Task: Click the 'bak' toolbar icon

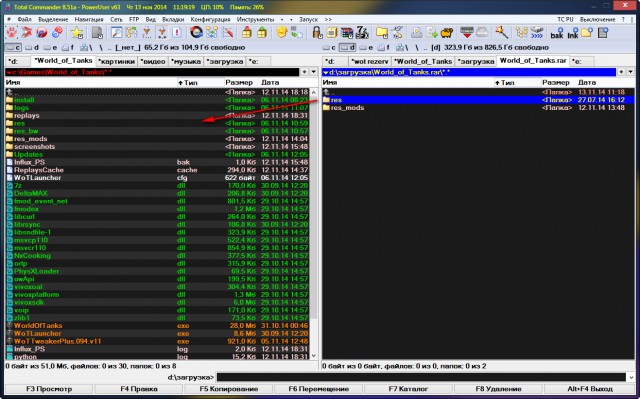Action: click(557, 33)
